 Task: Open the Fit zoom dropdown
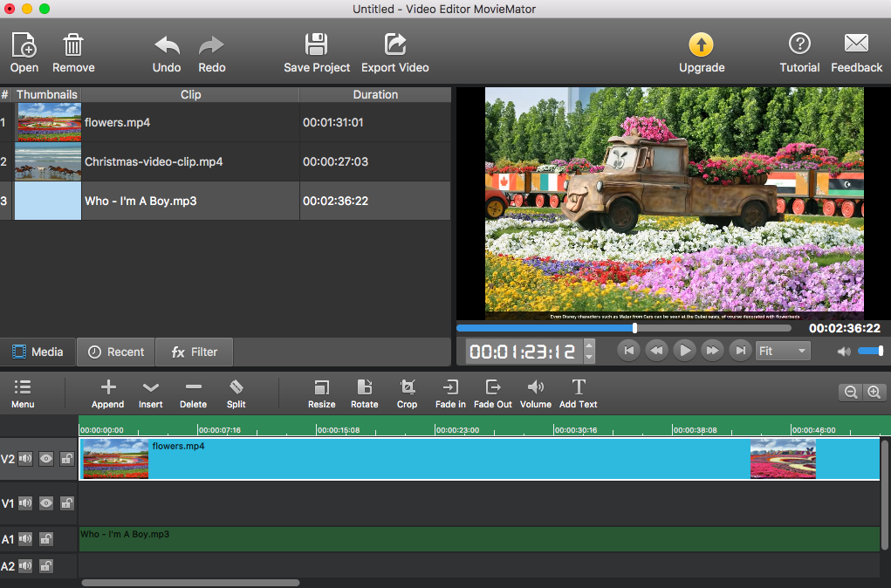[x=783, y=351]
